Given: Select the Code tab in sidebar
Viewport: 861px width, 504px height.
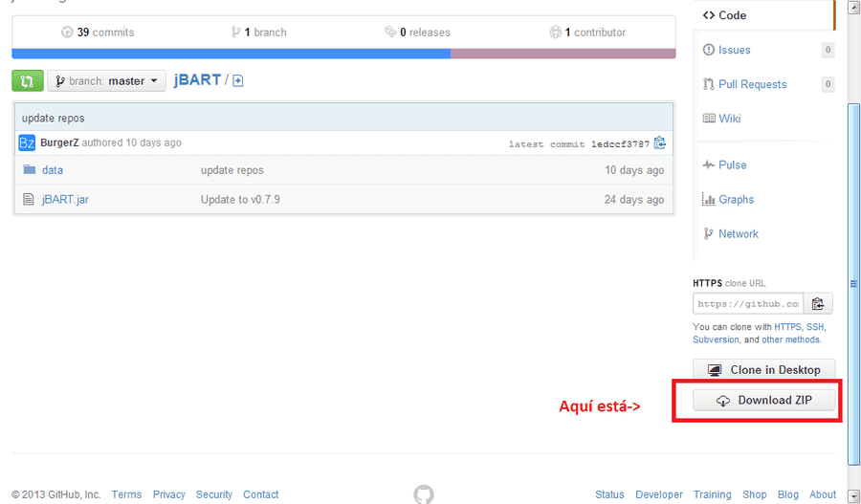Looking at the screenshot, I should point(763,15).
